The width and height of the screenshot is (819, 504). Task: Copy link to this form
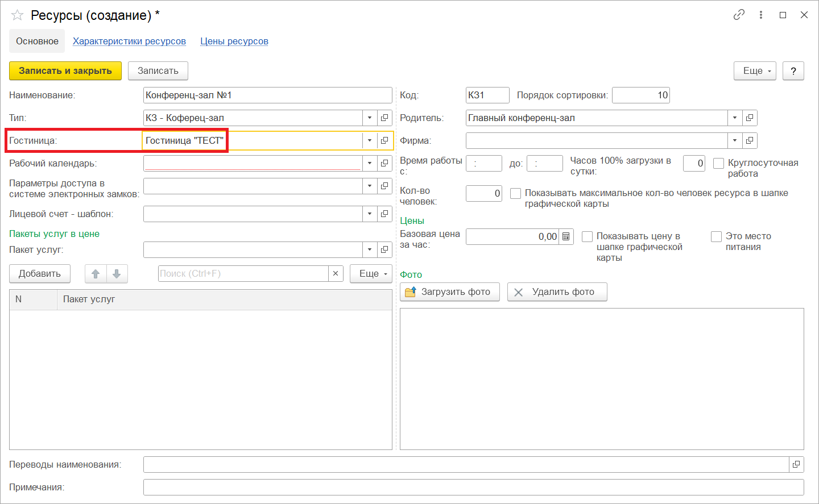[x=739, y=15]
